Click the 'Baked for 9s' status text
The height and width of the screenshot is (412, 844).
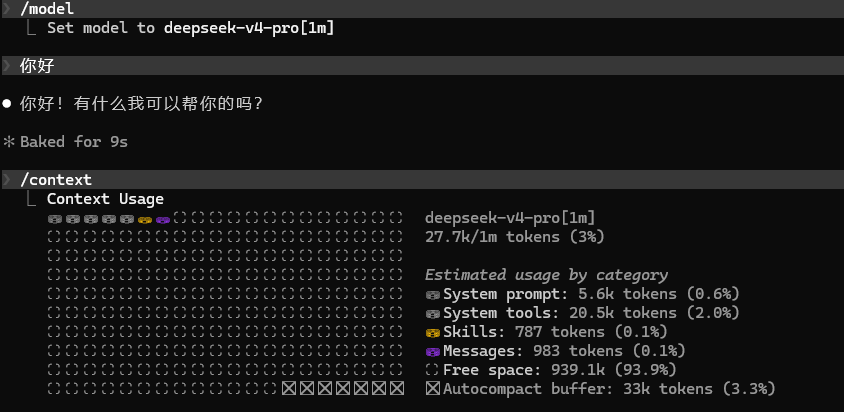(x=74, y=142)
